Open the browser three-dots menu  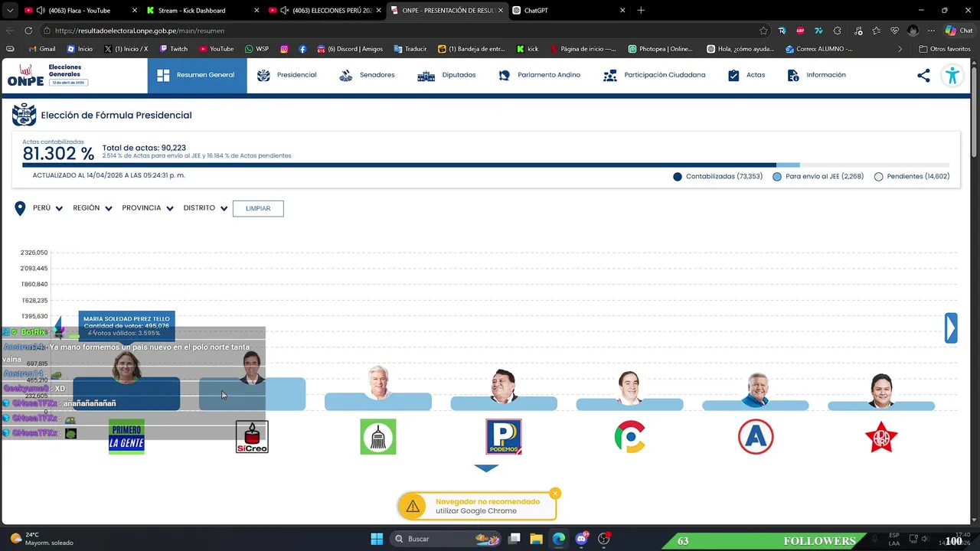tap(931, 31)
